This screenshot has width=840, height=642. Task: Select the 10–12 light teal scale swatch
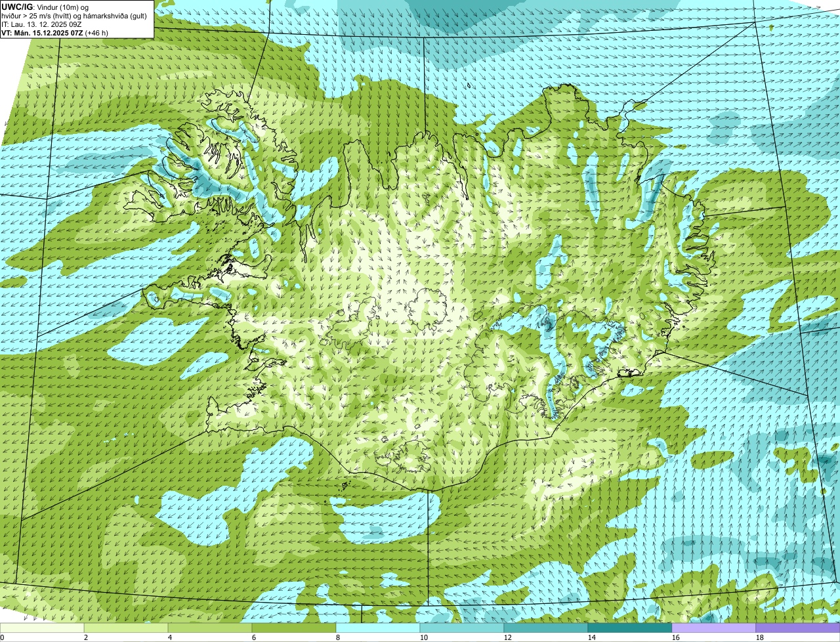462,628
